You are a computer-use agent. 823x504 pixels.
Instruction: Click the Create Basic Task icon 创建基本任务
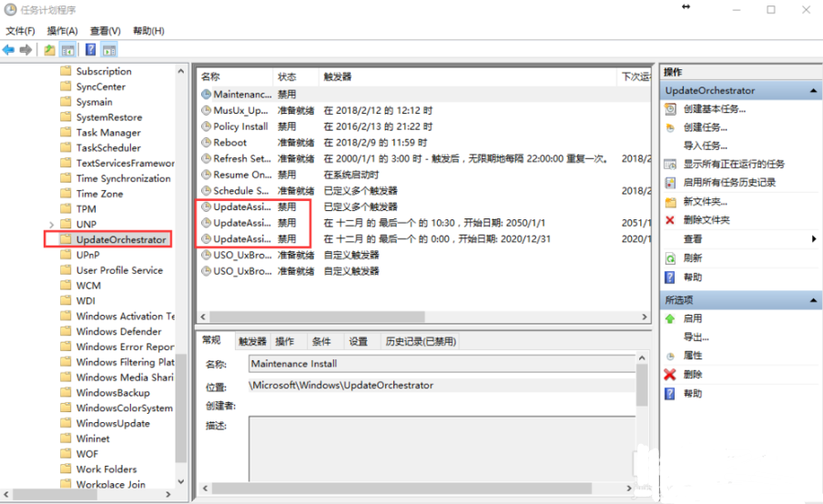[670, 109]
